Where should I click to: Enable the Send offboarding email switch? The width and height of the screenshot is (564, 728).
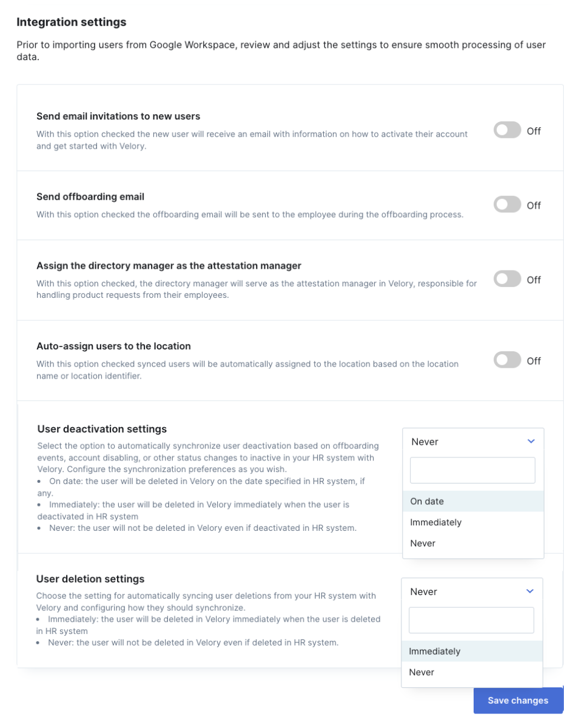point(507,205)
